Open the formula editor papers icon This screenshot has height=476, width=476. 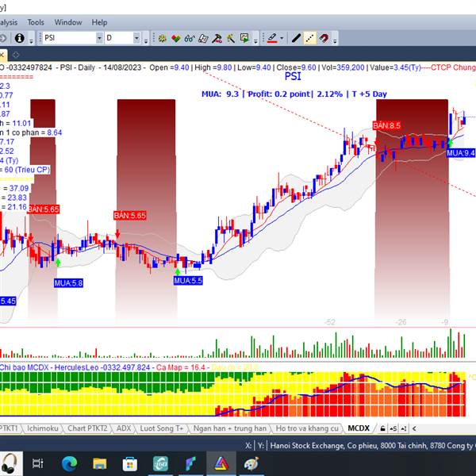pos(203,38)
